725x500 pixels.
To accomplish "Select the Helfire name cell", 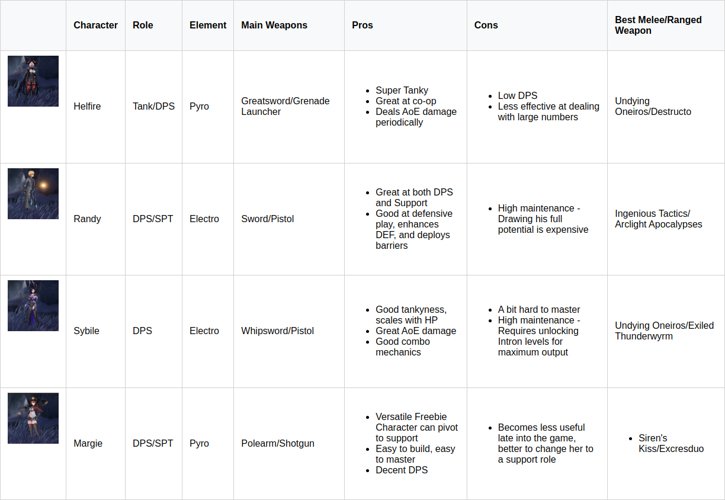I will [x=91, y=106].
